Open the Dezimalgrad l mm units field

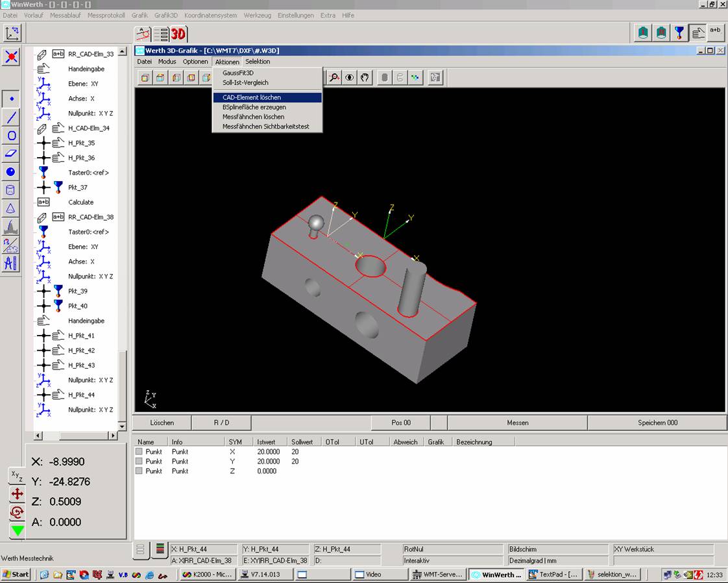pos(558,558)
